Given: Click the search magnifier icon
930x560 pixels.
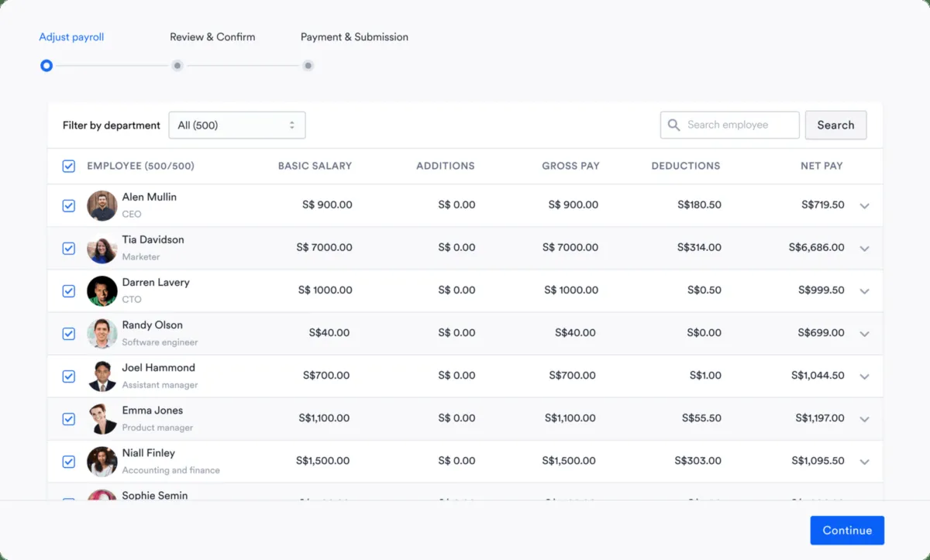Looking at the screenshot, I should (x=673, y=125).
